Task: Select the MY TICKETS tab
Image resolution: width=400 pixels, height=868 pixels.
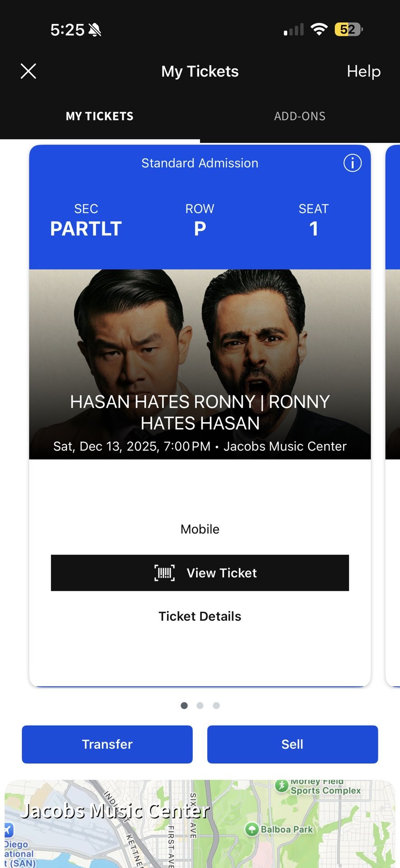Action: pyautogui.click(x=100, y=116)
